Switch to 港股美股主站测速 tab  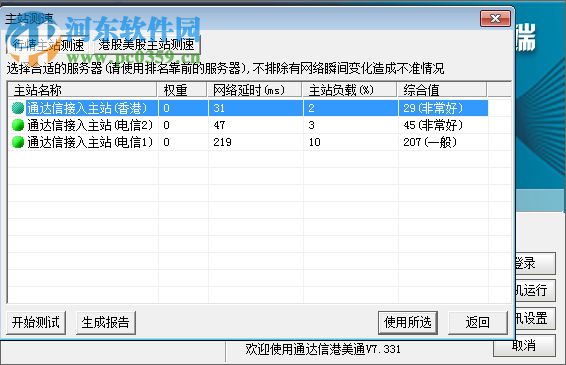147,45
